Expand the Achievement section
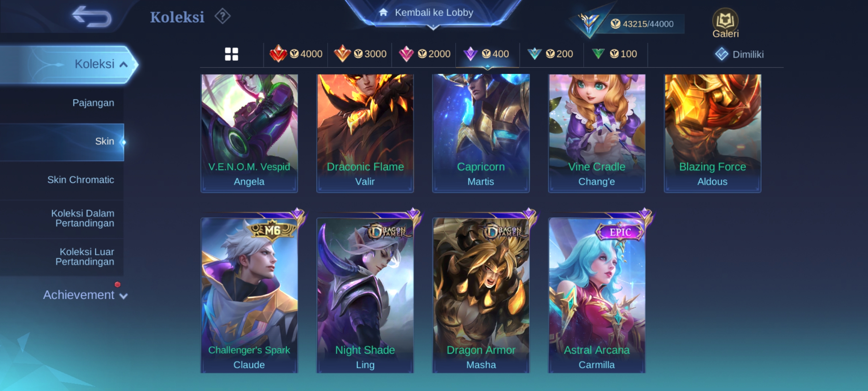Image resolution: width=868 pixels, height=391 pixels. (x=85, y=295)
